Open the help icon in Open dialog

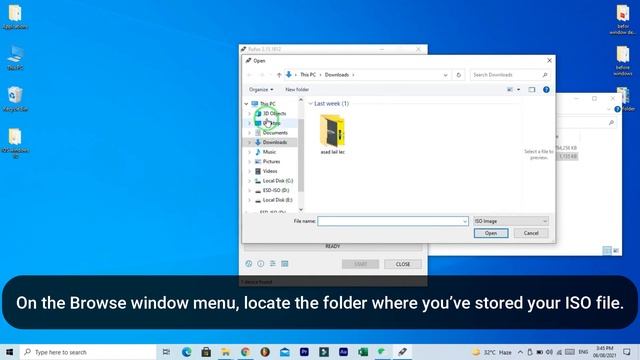(x=546, y=90)
